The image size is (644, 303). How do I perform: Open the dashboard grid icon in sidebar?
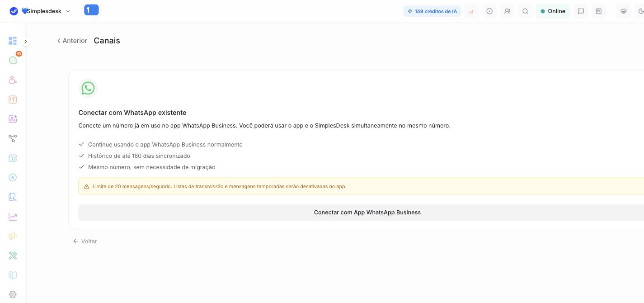click(x=13, y=41)
